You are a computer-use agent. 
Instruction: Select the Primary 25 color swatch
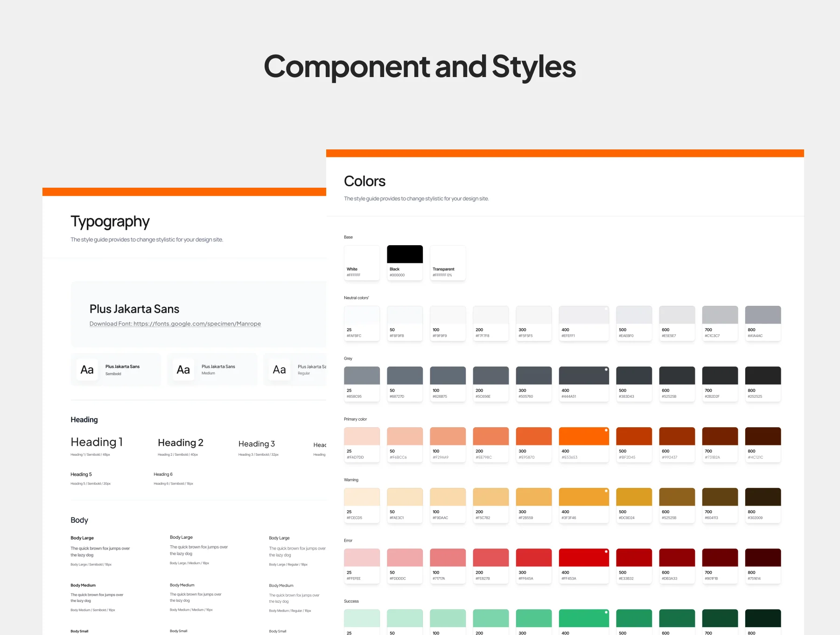tap(362, 445)
